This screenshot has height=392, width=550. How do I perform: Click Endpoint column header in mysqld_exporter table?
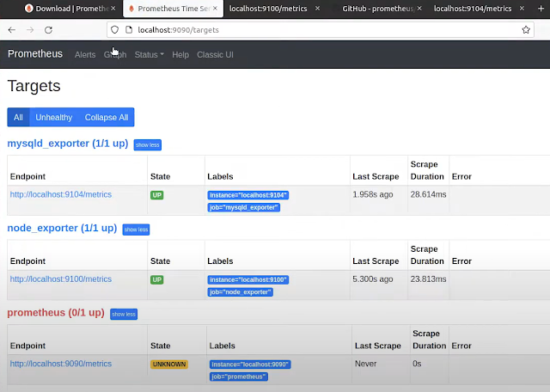tap(27, 176)
